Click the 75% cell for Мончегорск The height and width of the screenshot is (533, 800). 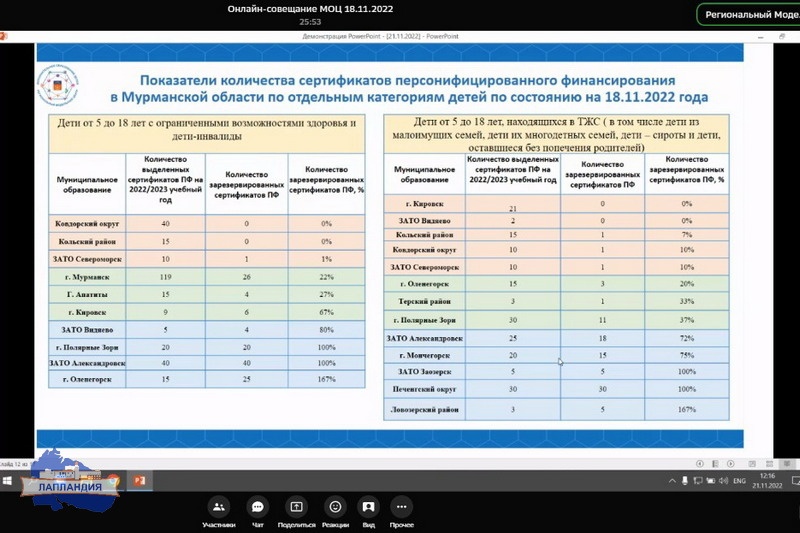pos(687,356)
